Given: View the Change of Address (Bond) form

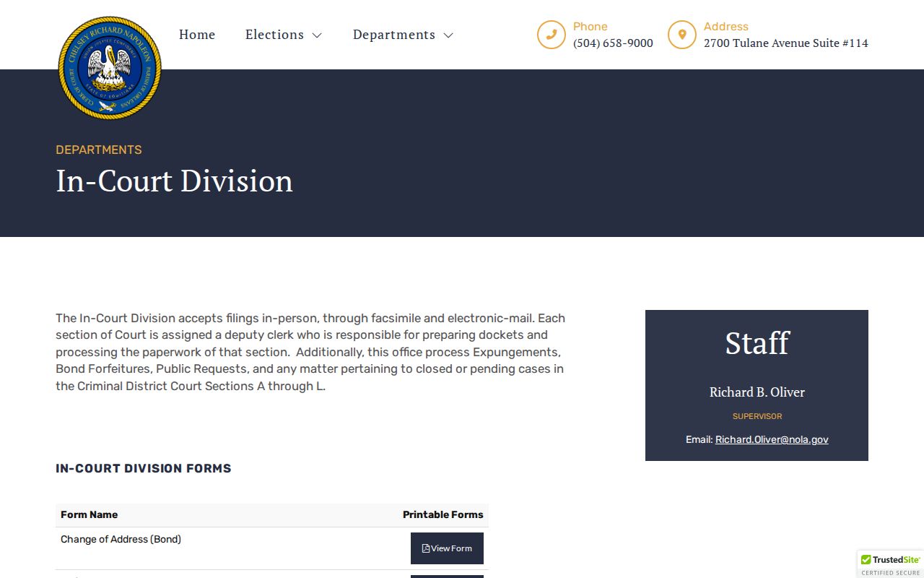Looking at the screenshot, I should pyautogui.click(x=447, y=548).
